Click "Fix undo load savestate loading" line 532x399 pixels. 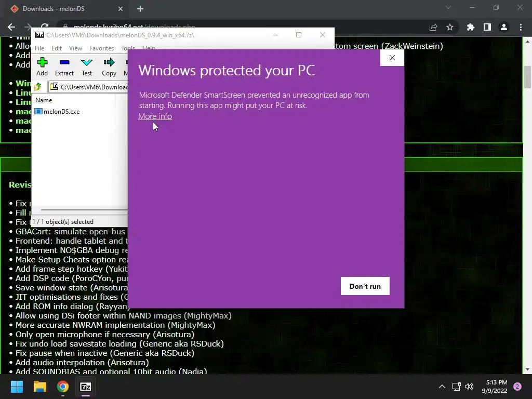119,344
